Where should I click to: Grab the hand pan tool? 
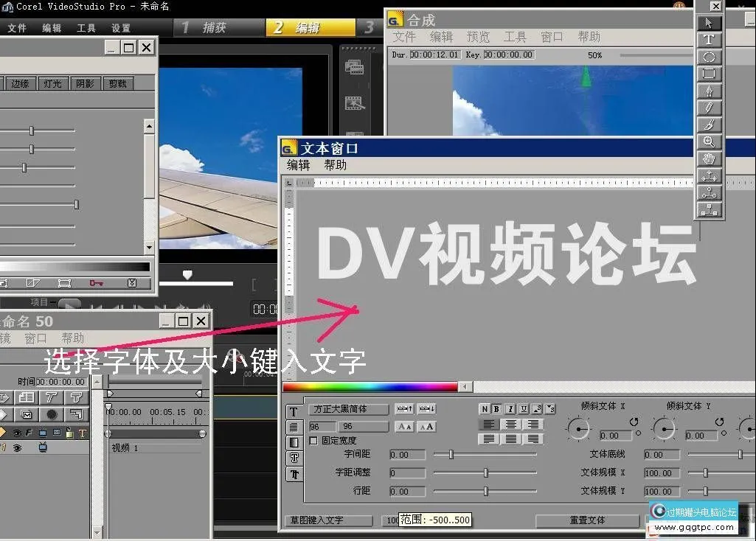click(709, 158)
